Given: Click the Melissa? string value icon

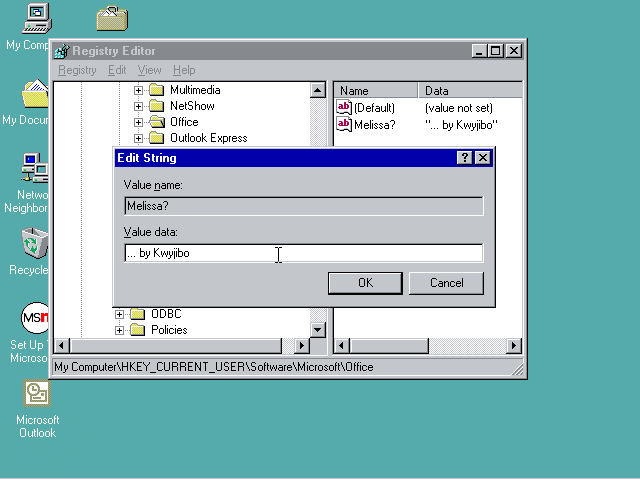Looking at the screenshot, I should click(x=344, y=124).
